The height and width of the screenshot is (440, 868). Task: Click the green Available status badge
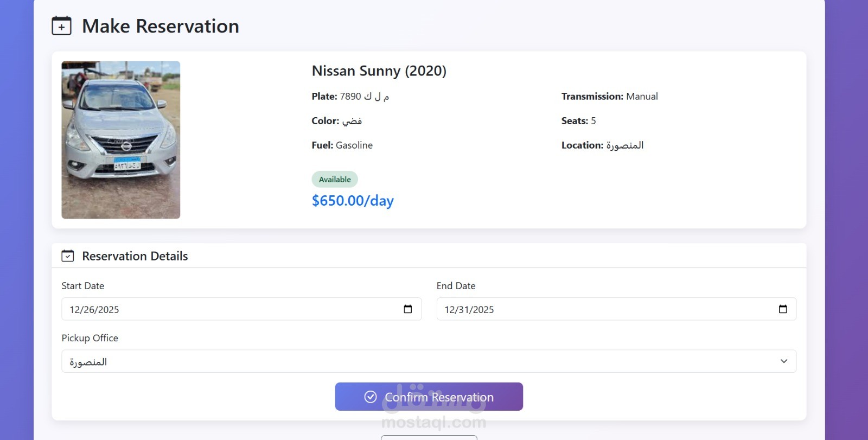pyautogui.click(x=335, y=180)
